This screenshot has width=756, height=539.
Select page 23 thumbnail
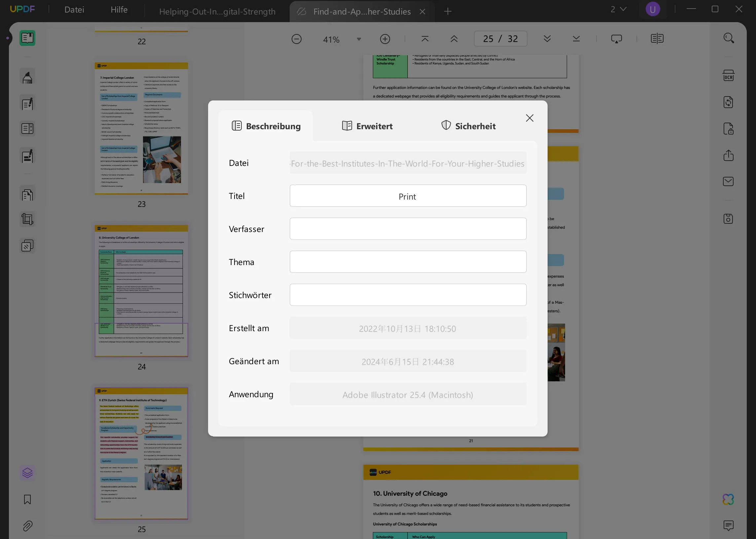(141, 129)
